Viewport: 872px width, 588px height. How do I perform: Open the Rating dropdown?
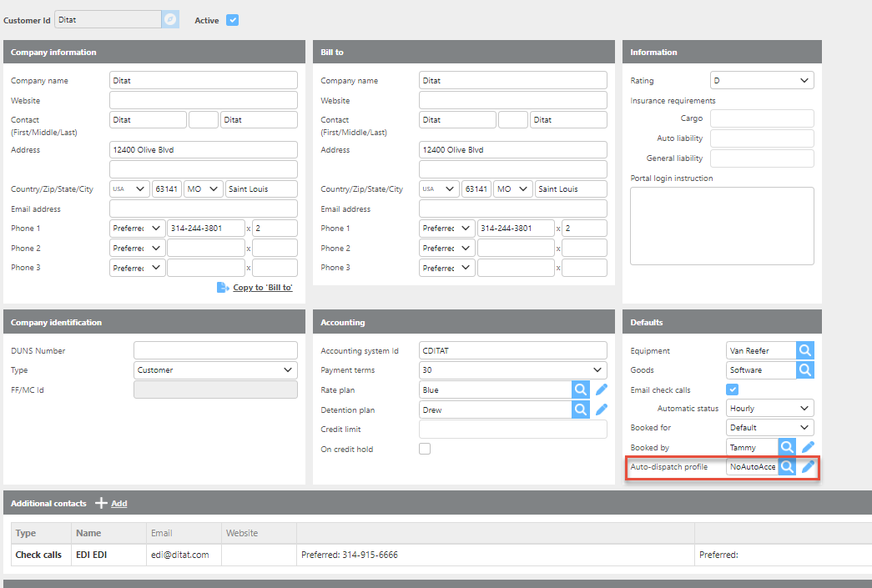coord(761,81)
